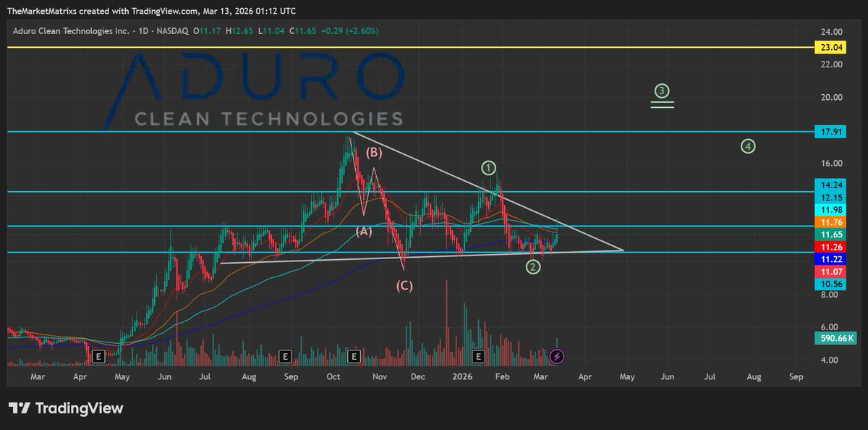
Task: Click the Feb label on the time axis
Action: 504,377
